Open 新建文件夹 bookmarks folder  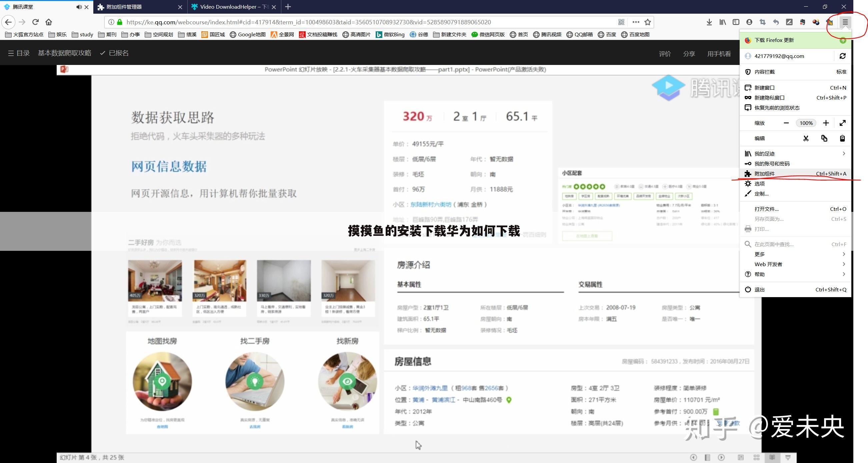(x=450, y=35)
